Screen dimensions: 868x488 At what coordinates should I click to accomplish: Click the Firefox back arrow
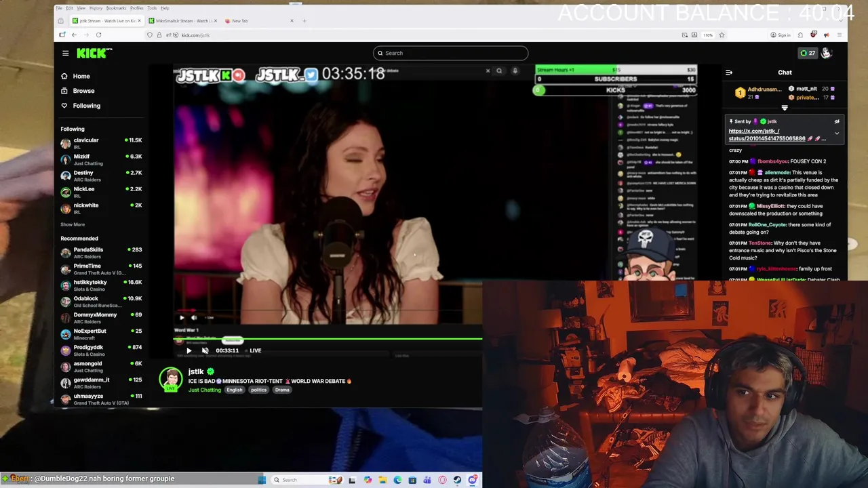point(74,35)
